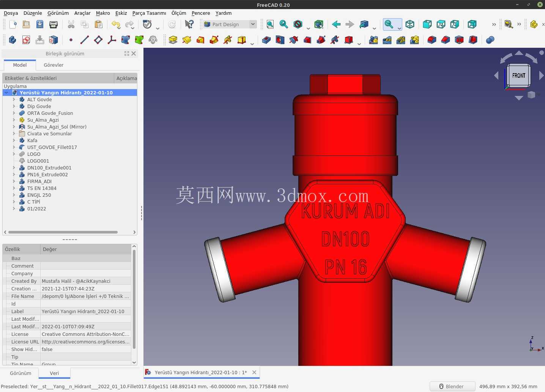Click the Blender navigation style button

tap(452, 386)
